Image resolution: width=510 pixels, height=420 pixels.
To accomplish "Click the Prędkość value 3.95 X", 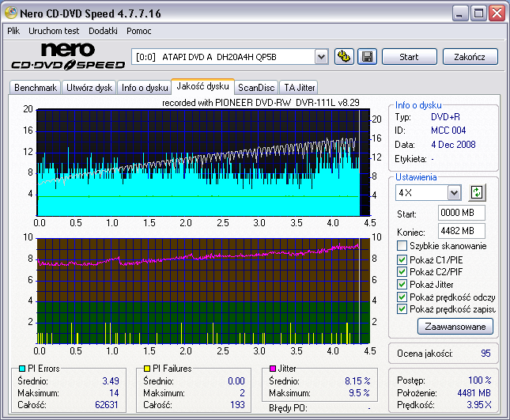I will [479, 405].
